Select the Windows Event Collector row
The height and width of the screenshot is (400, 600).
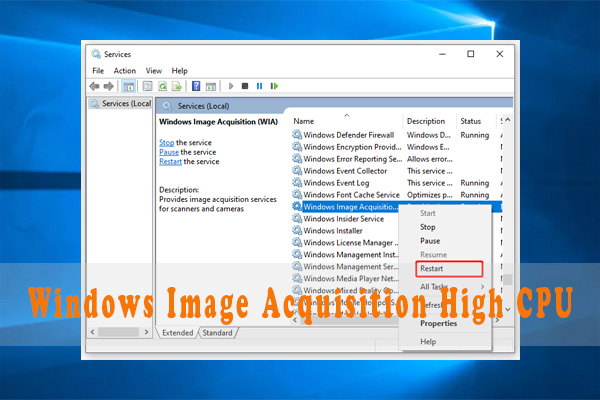click(x=397, y=171)
